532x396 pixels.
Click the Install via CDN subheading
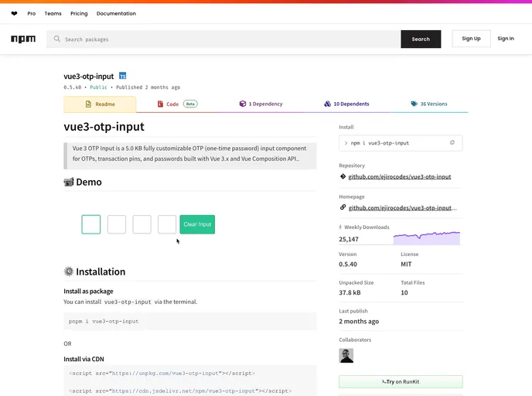tap(84, 359)
